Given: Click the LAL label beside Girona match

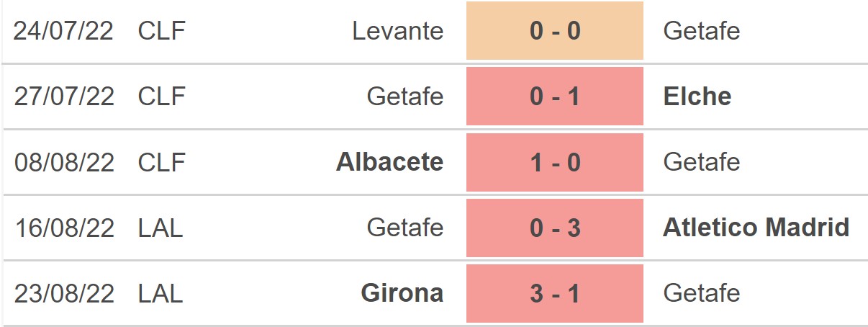Looking at the screenshot, I should (161, 293).
